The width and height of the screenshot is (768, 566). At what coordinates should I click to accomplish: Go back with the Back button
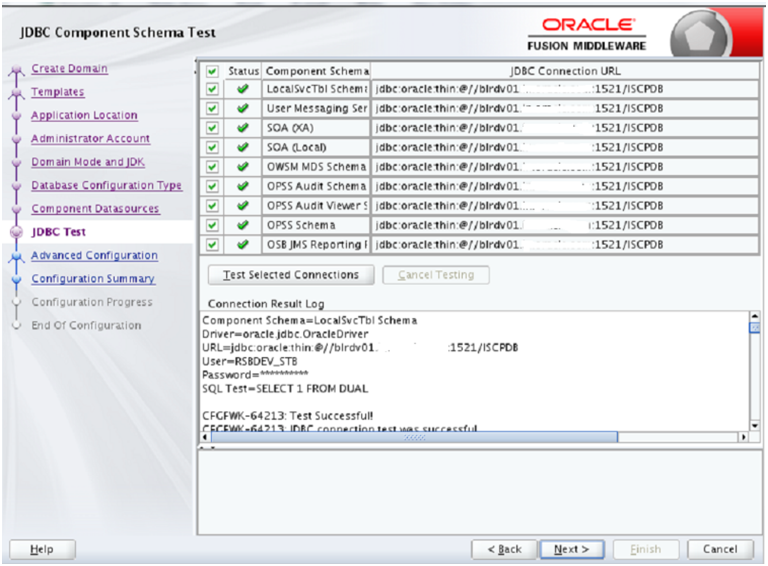(504, 549)
